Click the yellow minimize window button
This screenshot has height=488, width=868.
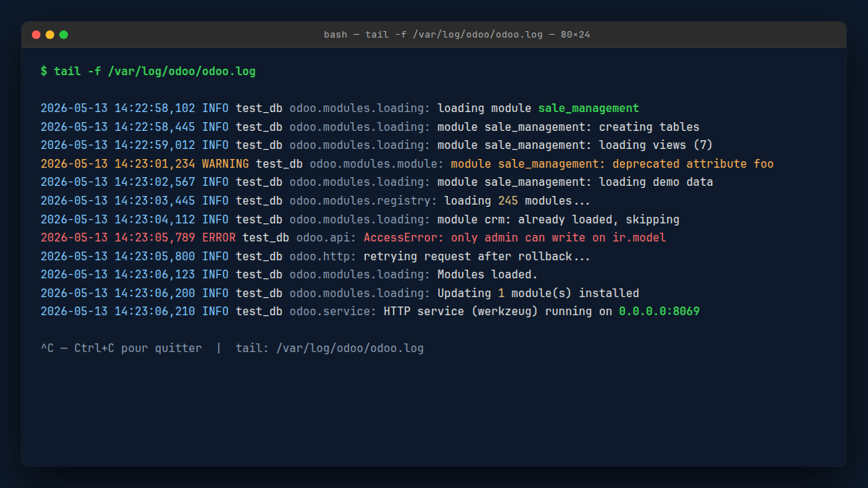click(x=50, y=35)
